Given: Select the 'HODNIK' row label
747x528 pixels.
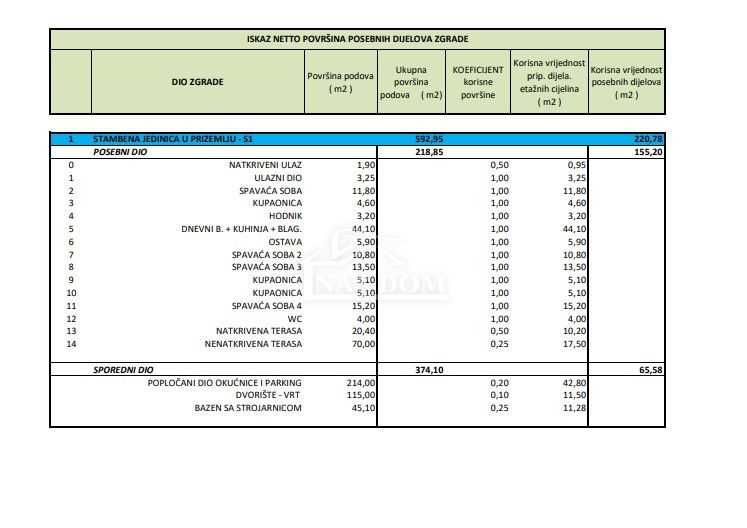Looking at the screenshot, I should [285, 216].
